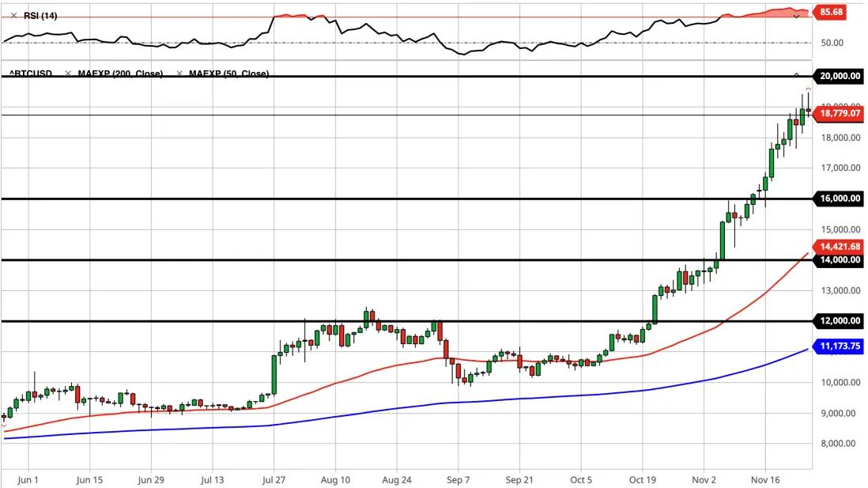
Task: Click the red 18,779.07 current price tag
Action: coord(839,113)
